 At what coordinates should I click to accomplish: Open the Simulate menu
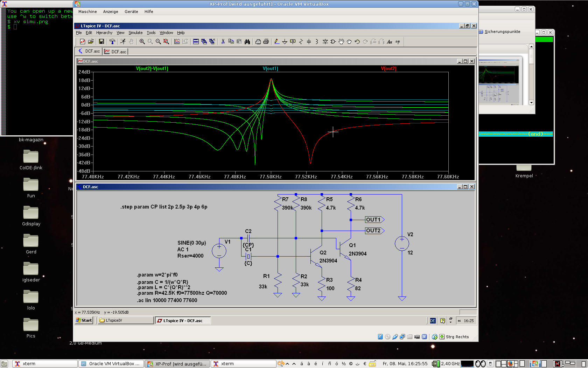[135, 33]
